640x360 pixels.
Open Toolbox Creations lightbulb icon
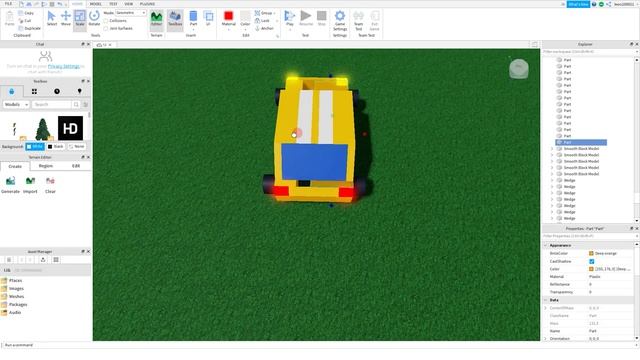(x=80, y=91)
